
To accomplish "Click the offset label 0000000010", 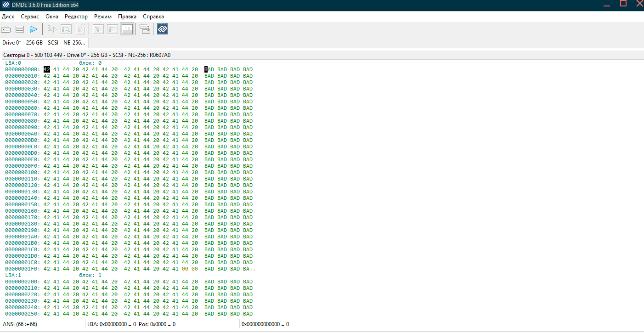I will [23, 76].
